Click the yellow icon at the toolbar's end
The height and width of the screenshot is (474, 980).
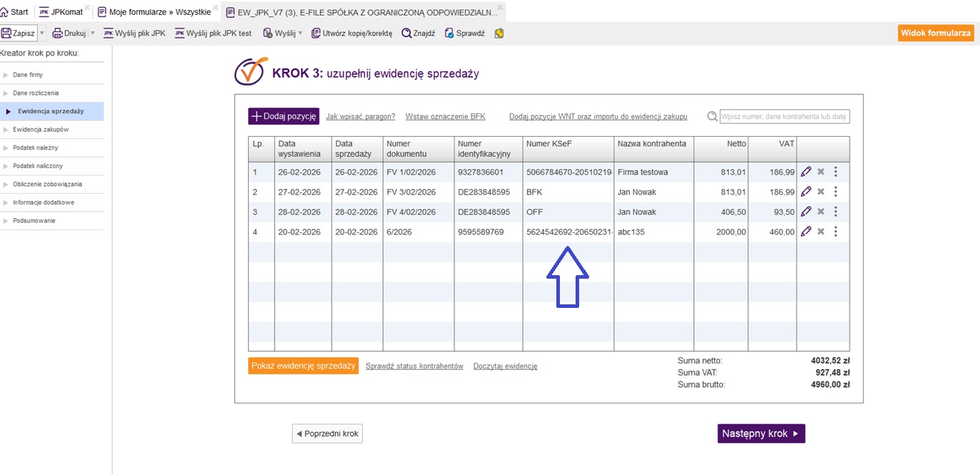coord(499,34)
